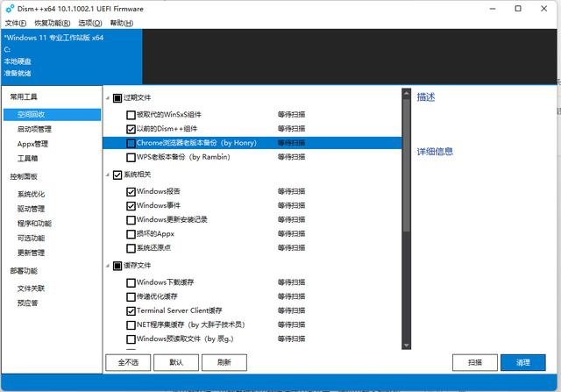This screenshot has height=392, width=561.
Task: Uncheck the Windows报告 checkbox
Action: click(131, 190)
